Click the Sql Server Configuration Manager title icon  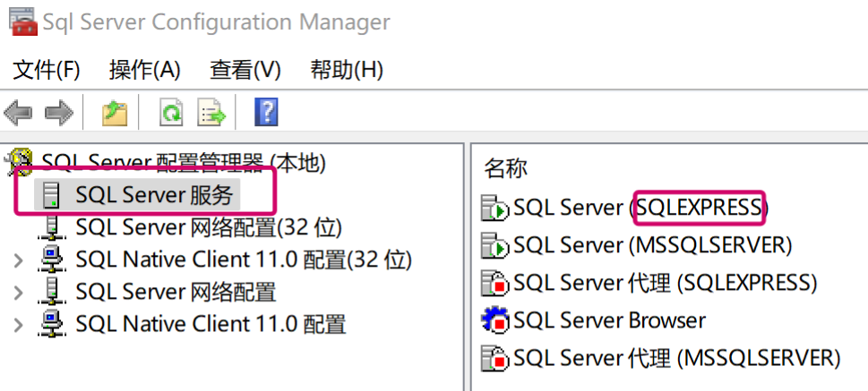coord(23,21)
